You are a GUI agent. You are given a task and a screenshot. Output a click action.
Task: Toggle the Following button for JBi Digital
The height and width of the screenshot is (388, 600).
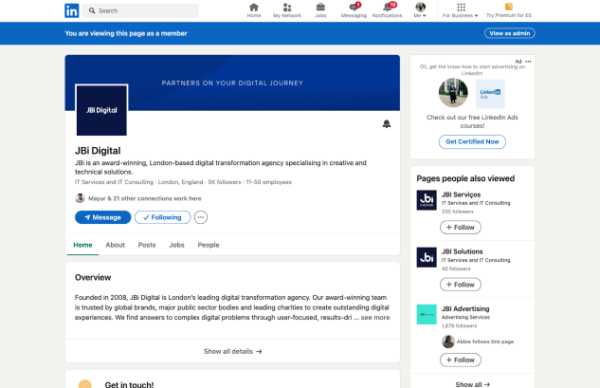[x=163, y=217]
